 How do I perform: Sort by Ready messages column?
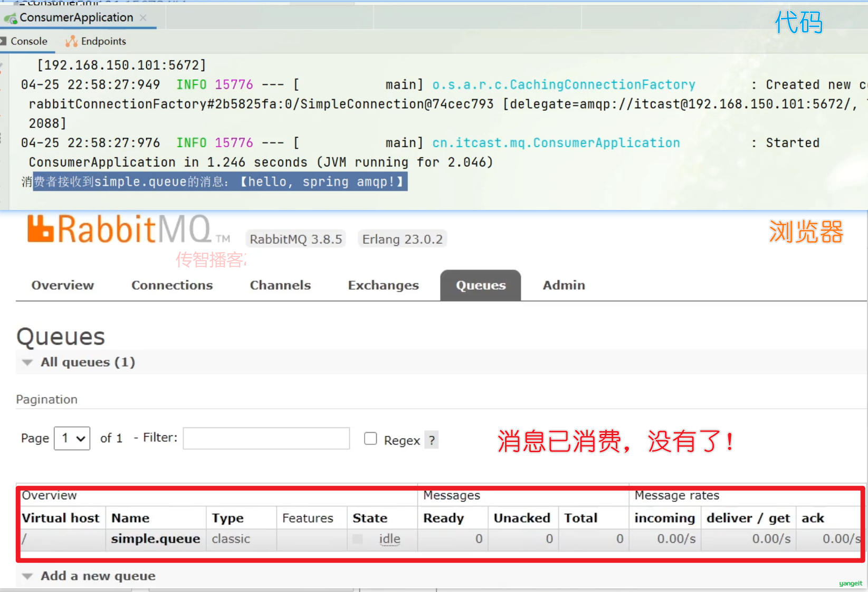(443, 518)
